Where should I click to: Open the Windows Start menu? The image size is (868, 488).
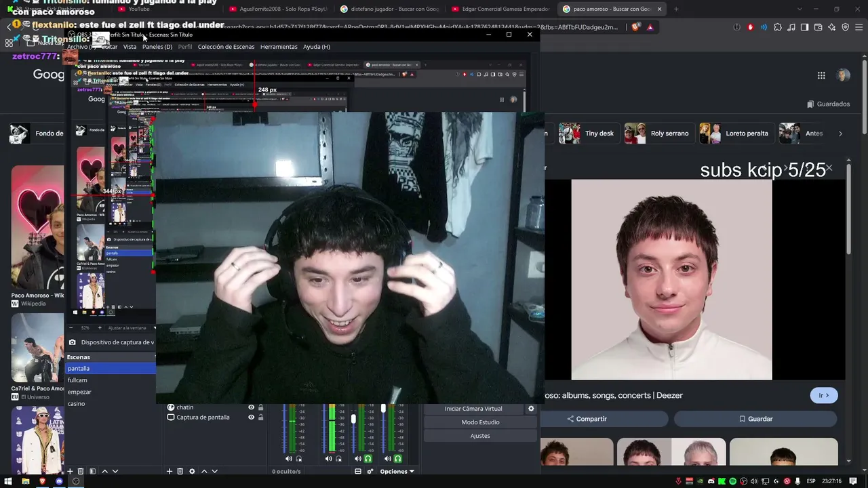9,481
